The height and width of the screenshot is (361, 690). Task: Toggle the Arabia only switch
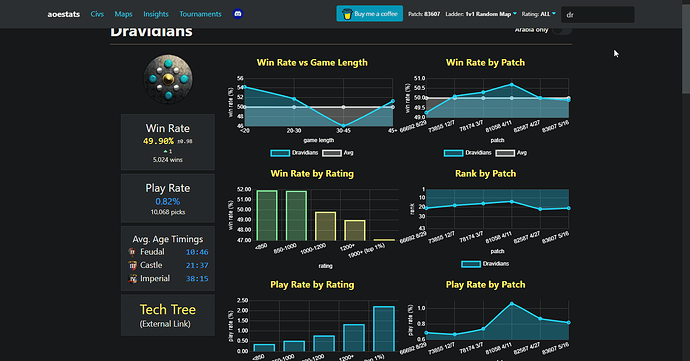[x=562, y=30]
